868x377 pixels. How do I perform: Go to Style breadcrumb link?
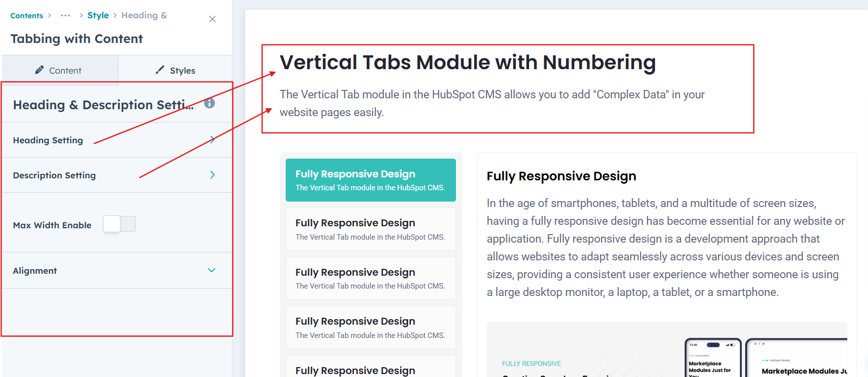pyautogui.click(x=98, y=15)
